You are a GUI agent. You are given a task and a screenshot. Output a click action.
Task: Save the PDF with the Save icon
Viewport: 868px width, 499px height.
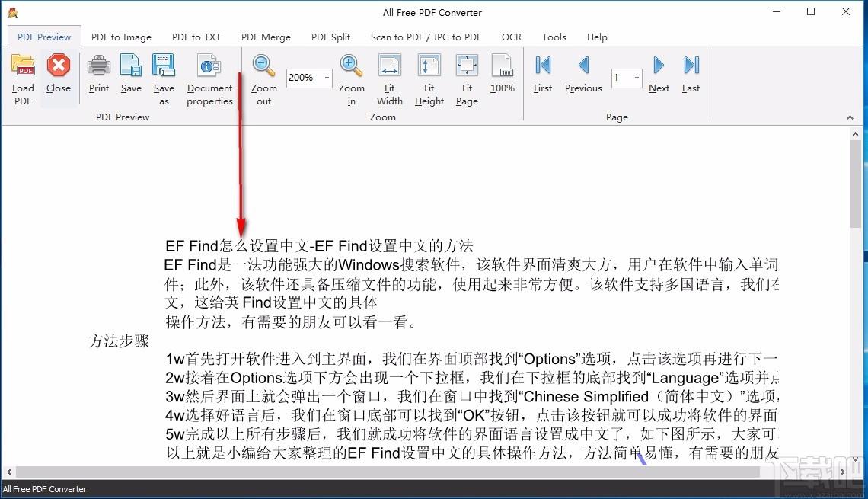(x=131, y=66)
